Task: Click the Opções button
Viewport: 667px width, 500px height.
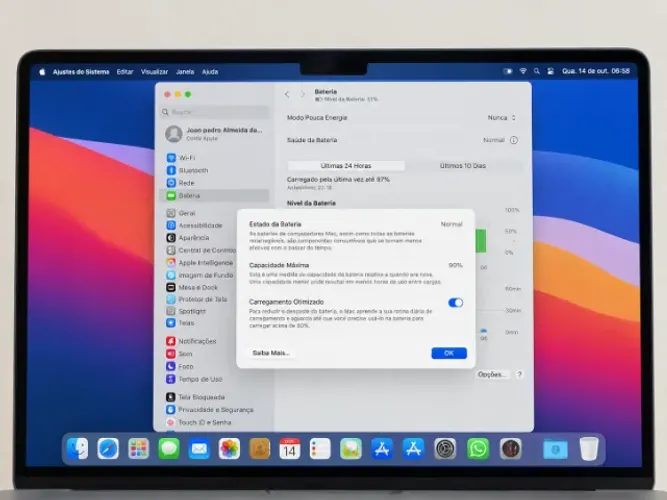Action: [x=492, y=374]
